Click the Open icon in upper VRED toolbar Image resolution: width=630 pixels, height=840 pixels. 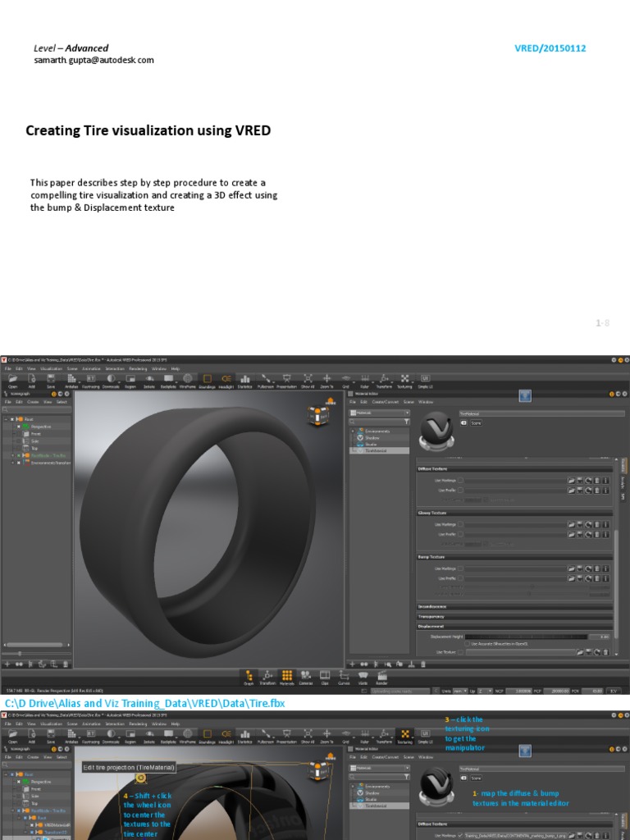click(x=13, y=380)
